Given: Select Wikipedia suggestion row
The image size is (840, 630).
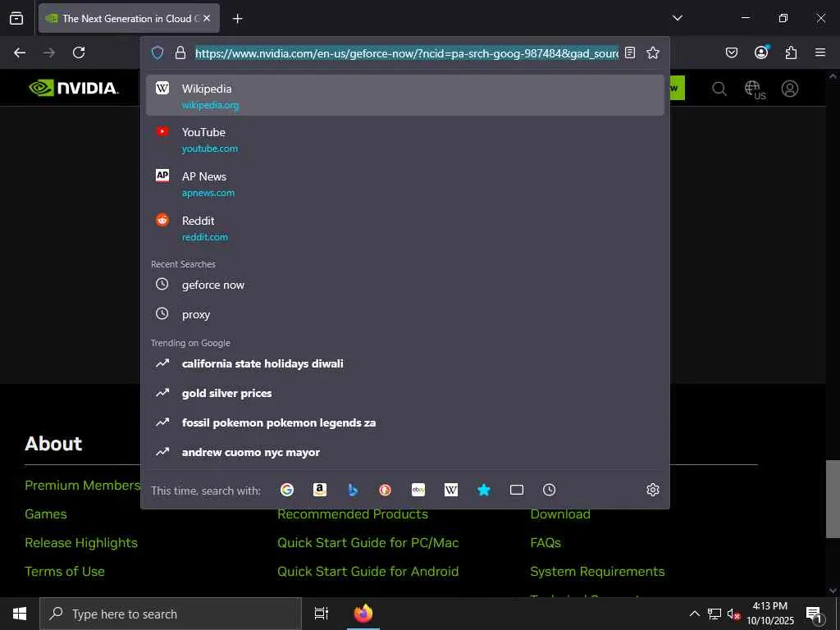Looking at the screenshot, I should [x=405, y=95].
